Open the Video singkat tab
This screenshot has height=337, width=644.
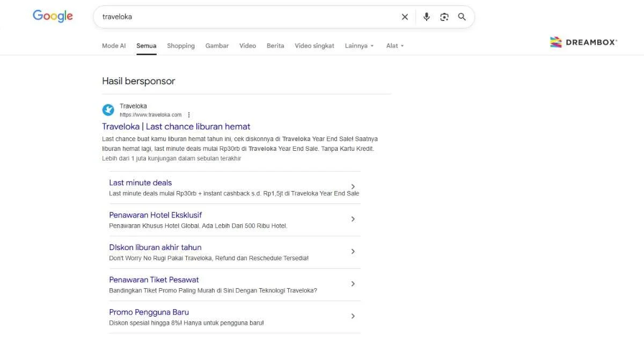(314, 46)
